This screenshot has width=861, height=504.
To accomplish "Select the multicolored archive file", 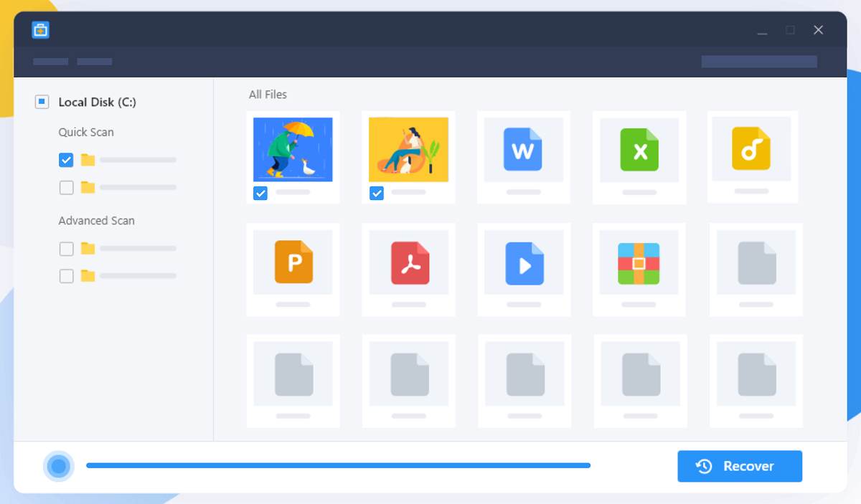I will [x=639, y=263].
